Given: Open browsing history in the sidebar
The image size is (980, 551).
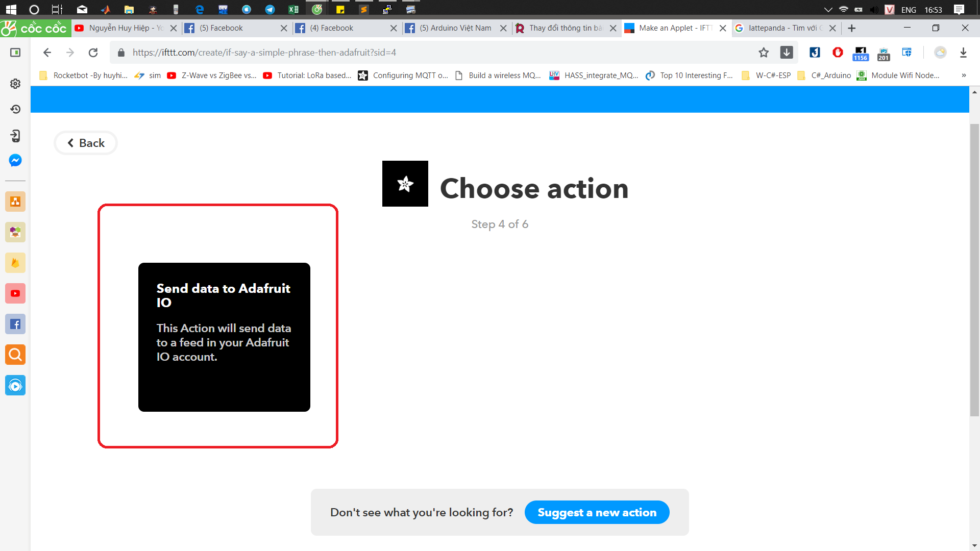Looking at the screenshot, I should coord(15,109).
